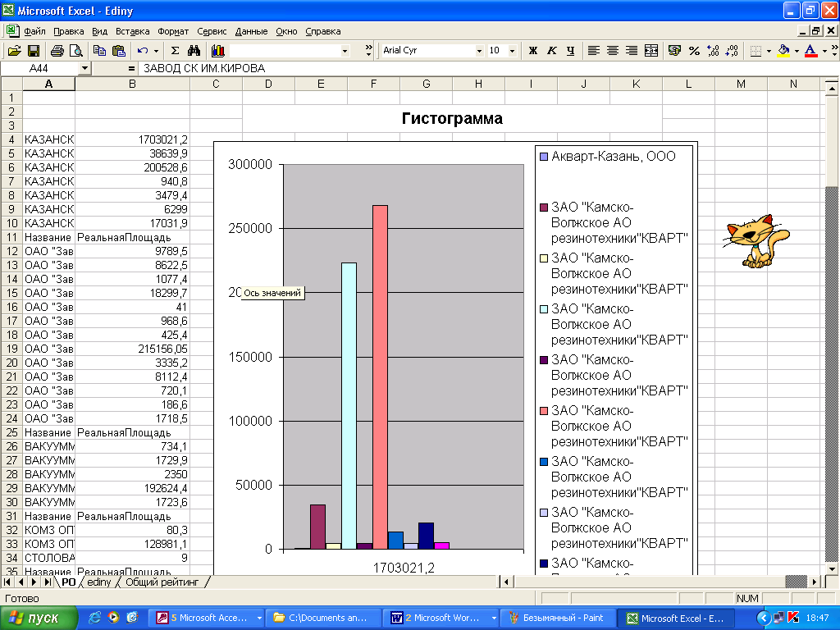Save the workbook with the floppy disk icon
This screenshot has height=630, width=840.
coord(34,51)
